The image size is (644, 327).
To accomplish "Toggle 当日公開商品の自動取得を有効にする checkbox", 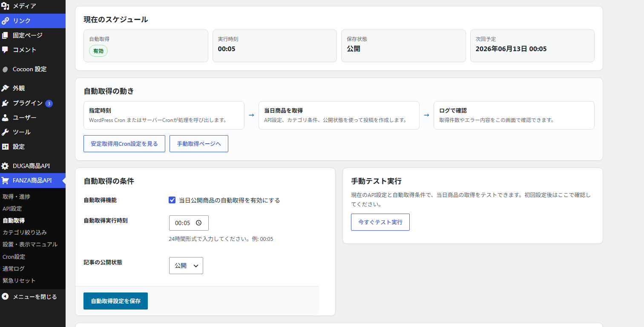I will pyautogui.click(x=172, y=200).
